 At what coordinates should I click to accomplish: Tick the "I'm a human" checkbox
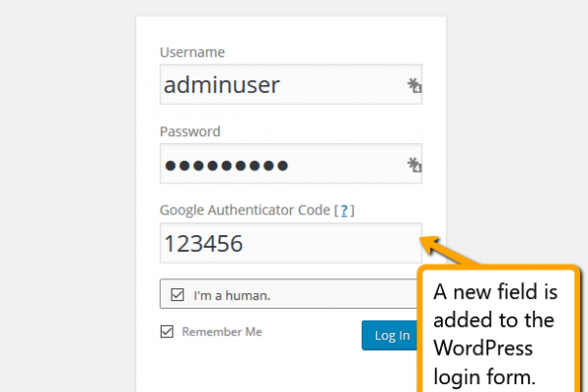[176, 294]
